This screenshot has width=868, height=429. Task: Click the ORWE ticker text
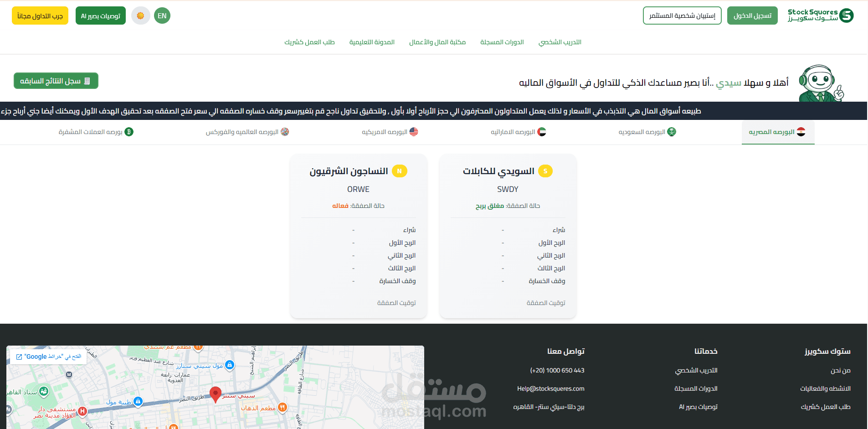pyautogui.click(x=358, y=189)
